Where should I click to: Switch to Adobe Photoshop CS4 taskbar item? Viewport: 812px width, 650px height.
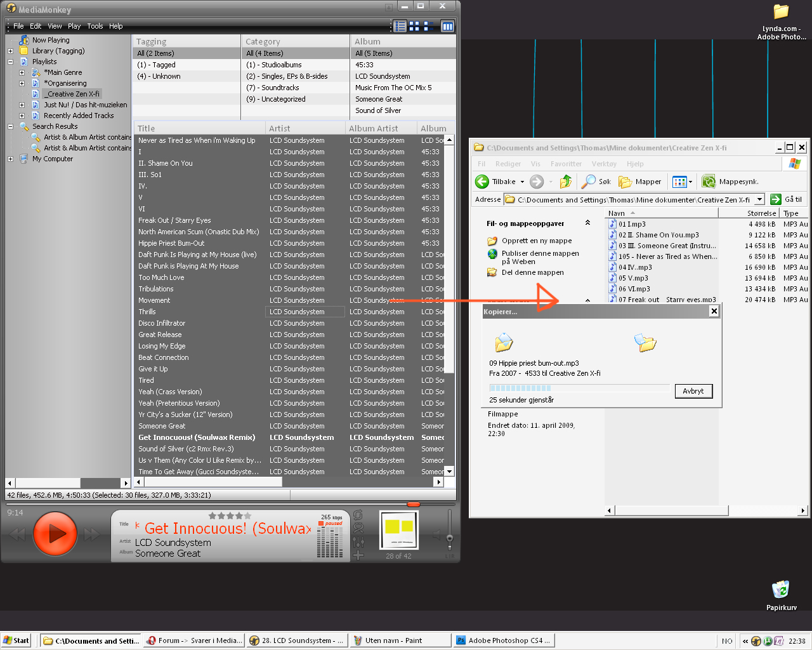[x=504, y=640]
